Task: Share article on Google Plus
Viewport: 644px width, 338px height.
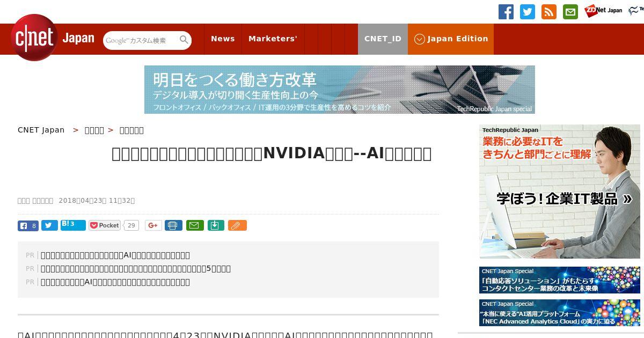Action: 153,225
